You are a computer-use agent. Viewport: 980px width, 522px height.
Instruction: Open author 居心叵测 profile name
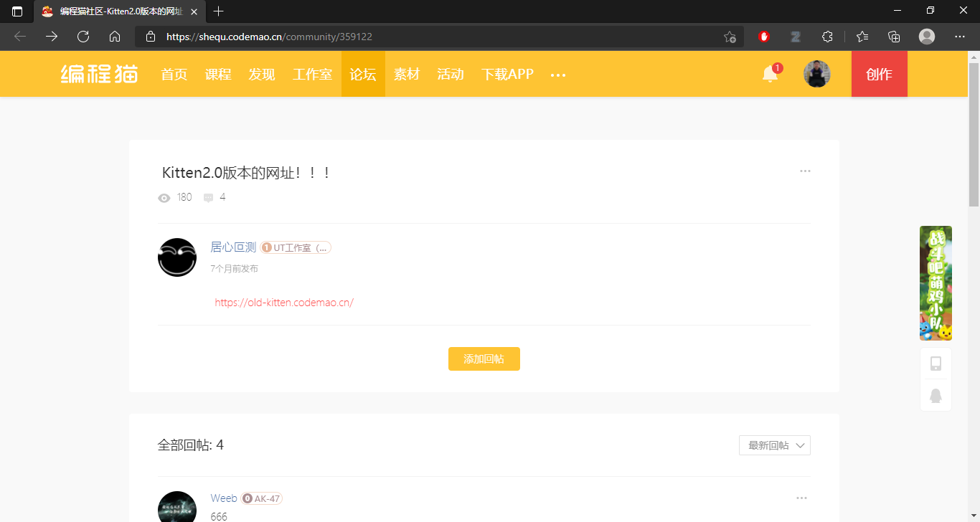(x=233, y=247)
